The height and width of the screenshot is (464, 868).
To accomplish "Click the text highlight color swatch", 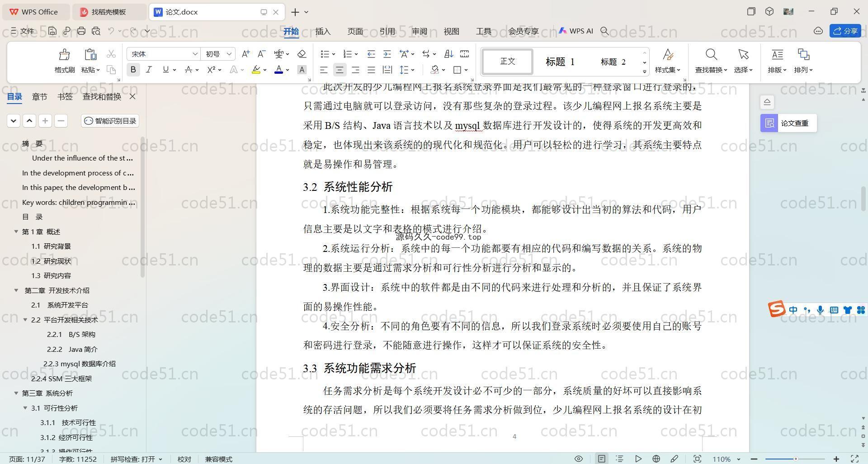I will pyautogui.click(x=256, y=70).
